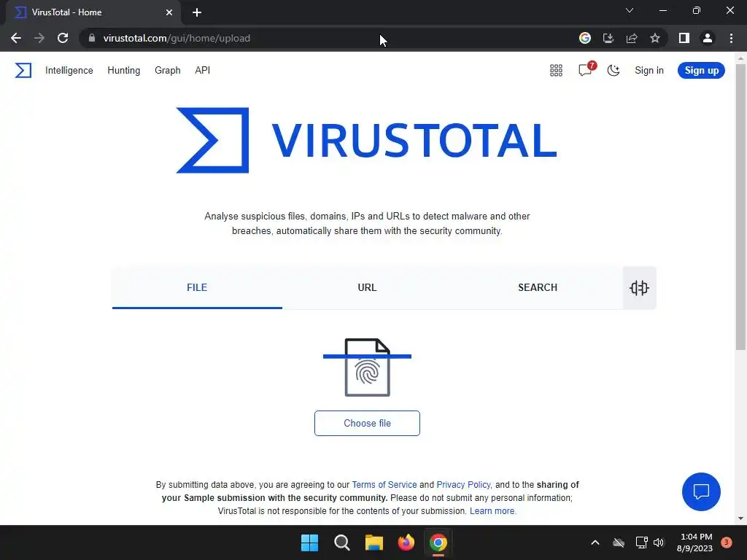Click the Sign in link
Viewport: 747px width, 560px height.
coord(649,71)
